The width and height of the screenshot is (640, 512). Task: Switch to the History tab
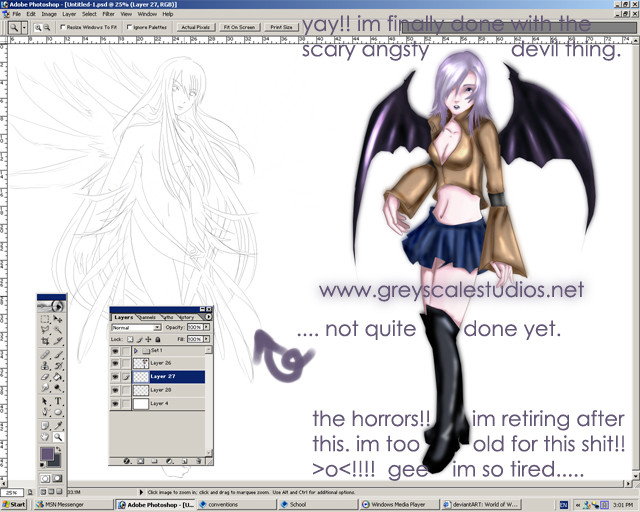point(187,317)
